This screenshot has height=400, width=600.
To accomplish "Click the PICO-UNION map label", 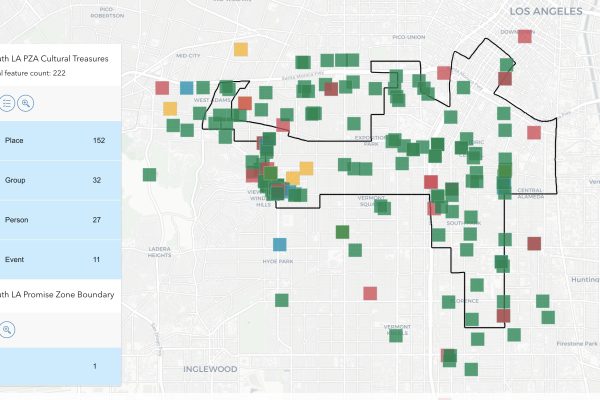I will 409,37.
